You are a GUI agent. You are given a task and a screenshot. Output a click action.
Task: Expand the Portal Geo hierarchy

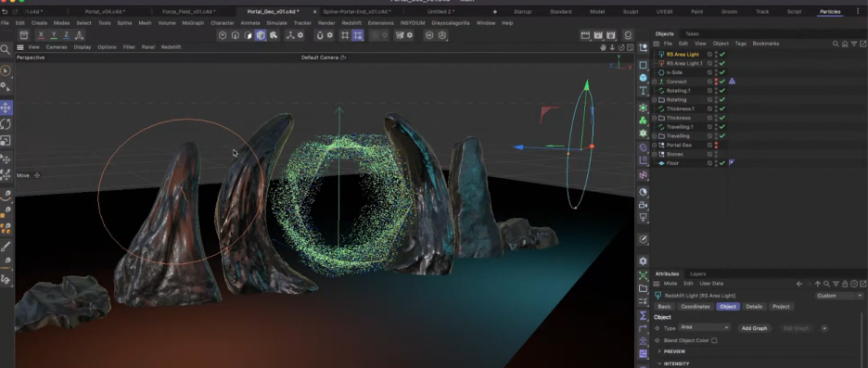point(655,145)
